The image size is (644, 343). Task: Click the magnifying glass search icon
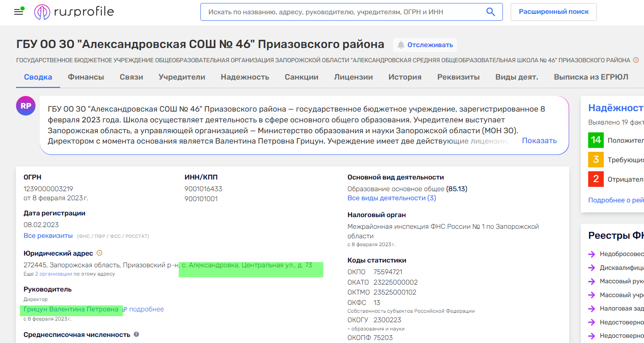490,12
